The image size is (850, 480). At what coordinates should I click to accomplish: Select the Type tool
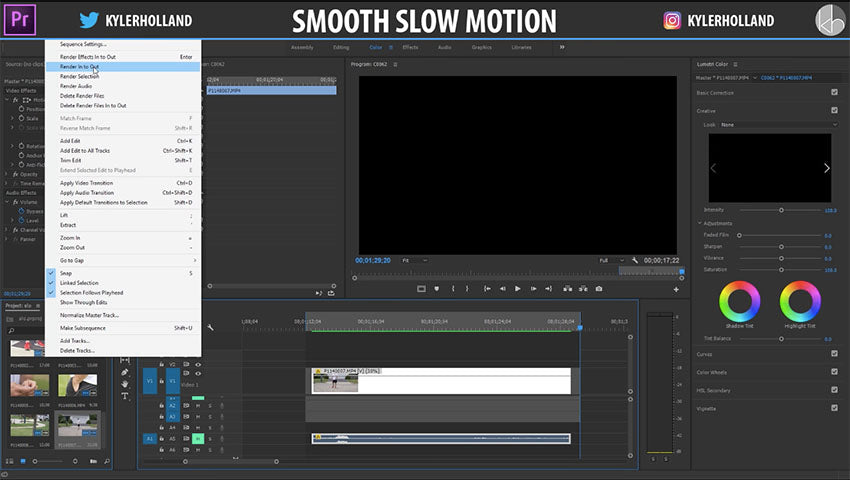click(125, 396)
